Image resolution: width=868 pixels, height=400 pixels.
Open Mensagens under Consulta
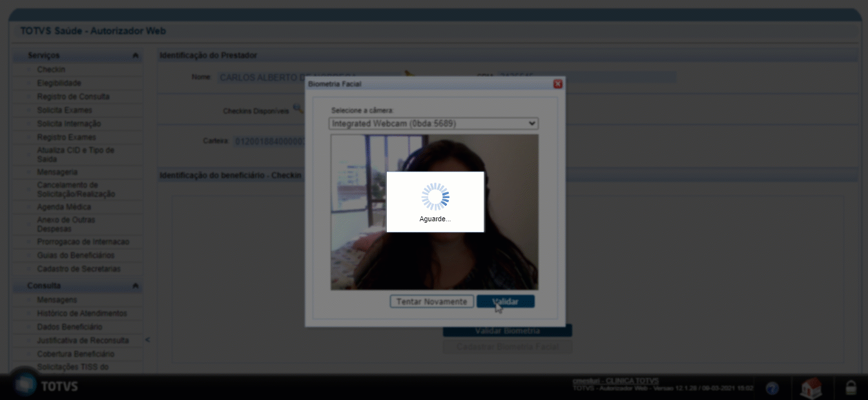point(57,300)
